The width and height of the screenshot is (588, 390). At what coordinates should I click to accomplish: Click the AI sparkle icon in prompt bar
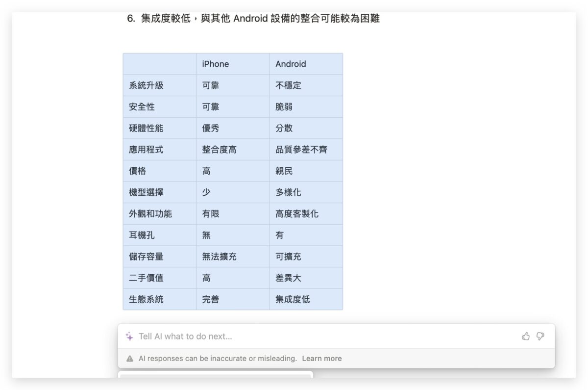click(x=129, y=337)
